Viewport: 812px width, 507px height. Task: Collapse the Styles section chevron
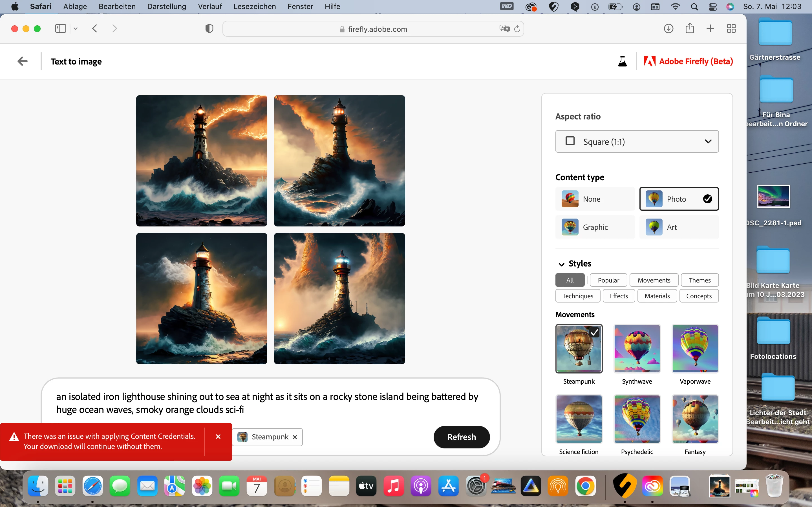[x=561, y=264]
